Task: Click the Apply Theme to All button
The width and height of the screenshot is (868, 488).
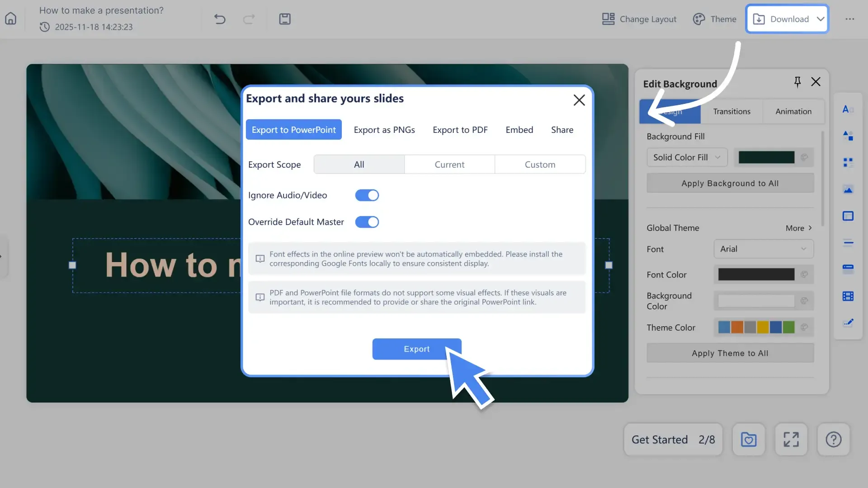Action: click(x=730, y=353)
